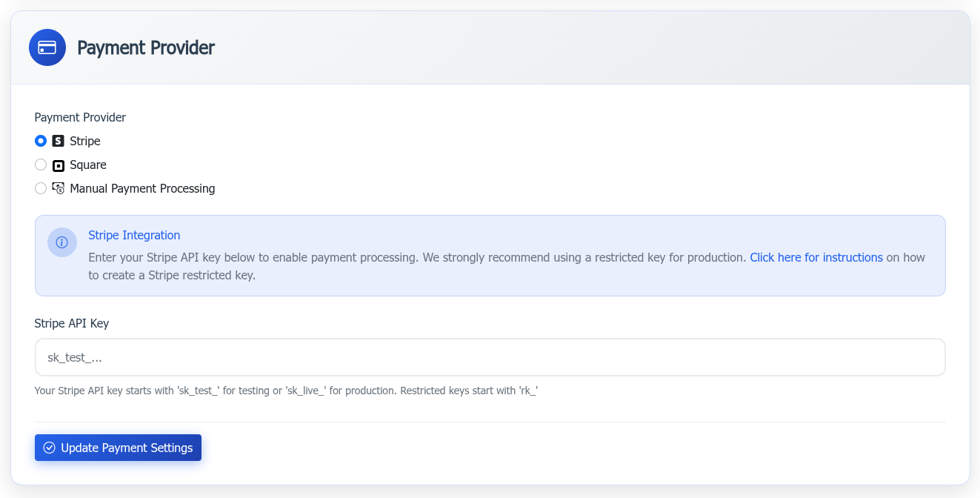The image size is (980, 498).
Task: Click the 'Stripe' option label text
Action: (85, 141)
